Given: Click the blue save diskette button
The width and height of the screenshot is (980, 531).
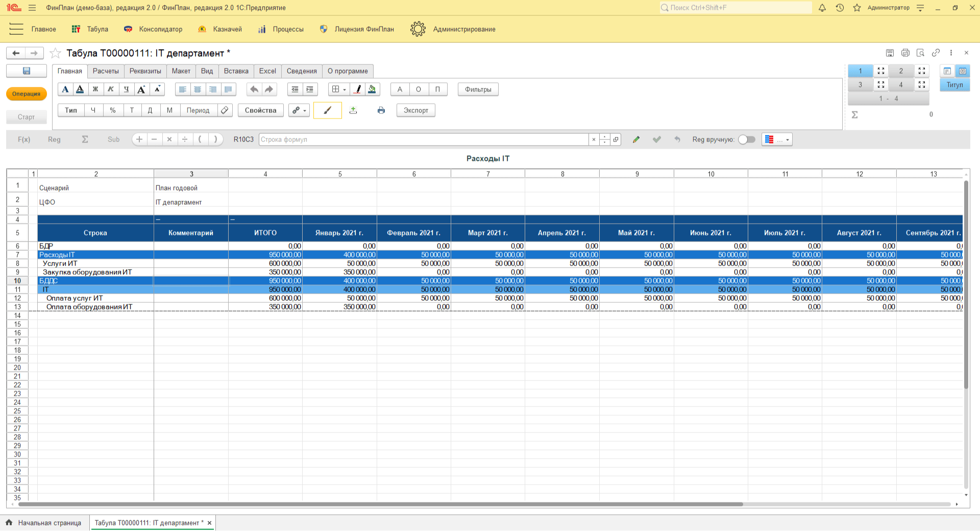Looking at the screenshot, I should click(x=27, y=71).
